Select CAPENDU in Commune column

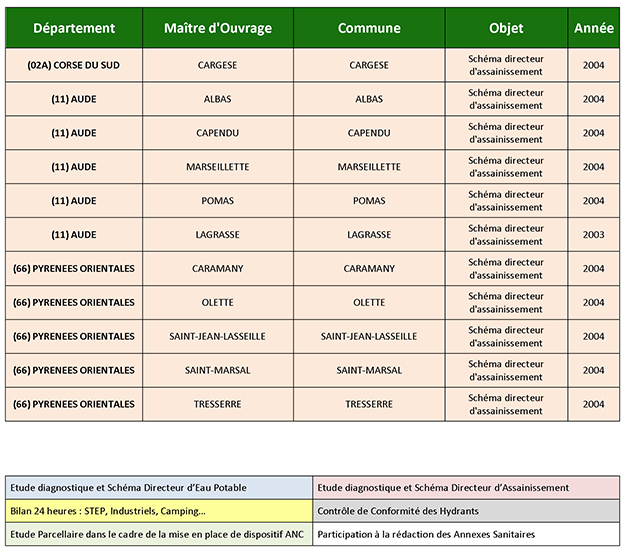click(x=369, y=133)
